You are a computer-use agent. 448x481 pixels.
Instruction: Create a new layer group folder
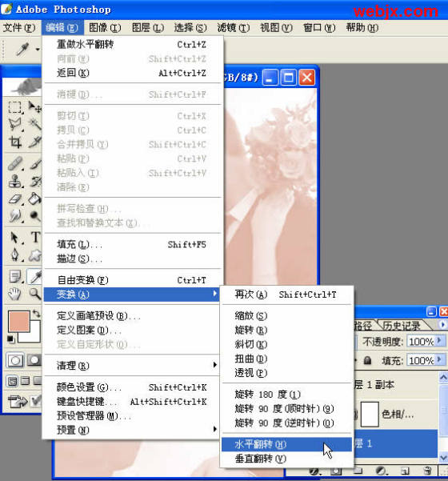click(x=358, y=471)
